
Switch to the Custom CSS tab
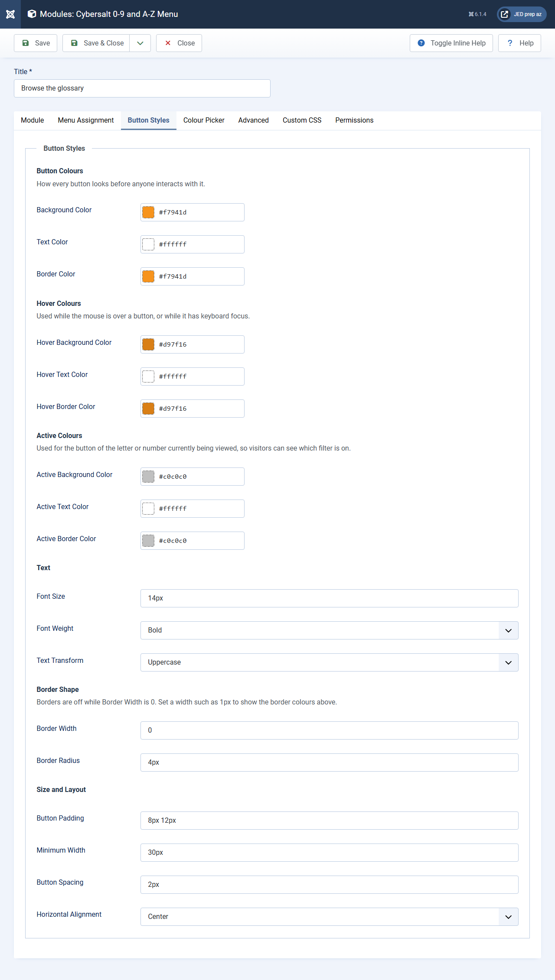pos(302,120)
